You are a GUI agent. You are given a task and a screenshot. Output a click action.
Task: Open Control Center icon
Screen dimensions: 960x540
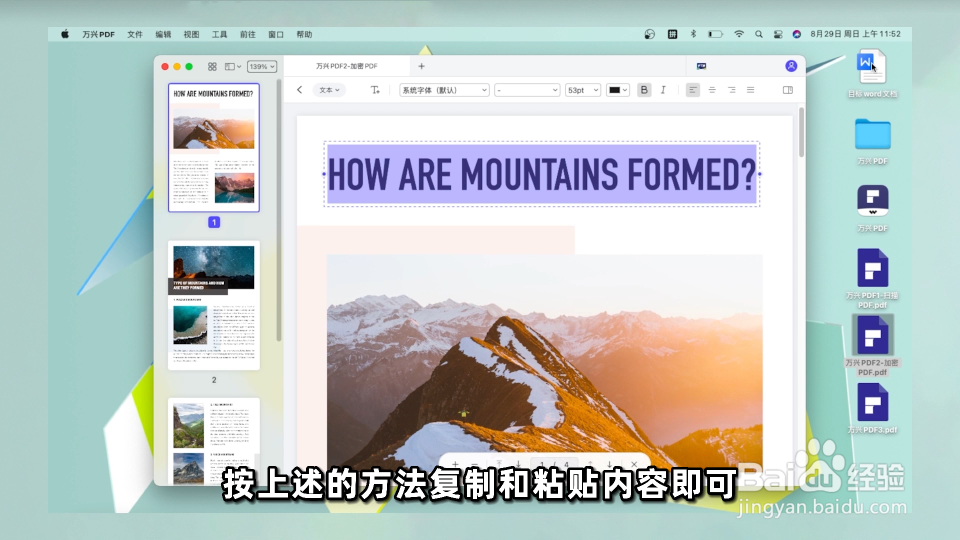coord(778,34)
